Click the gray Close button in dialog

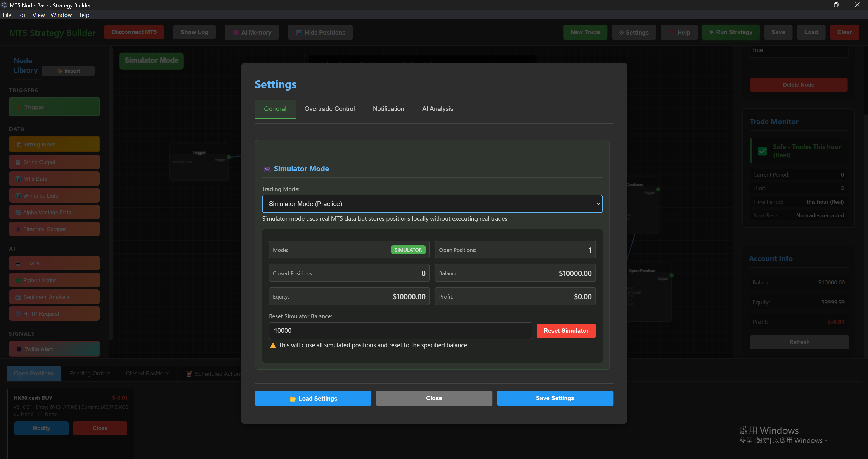[x=434, y=398]
